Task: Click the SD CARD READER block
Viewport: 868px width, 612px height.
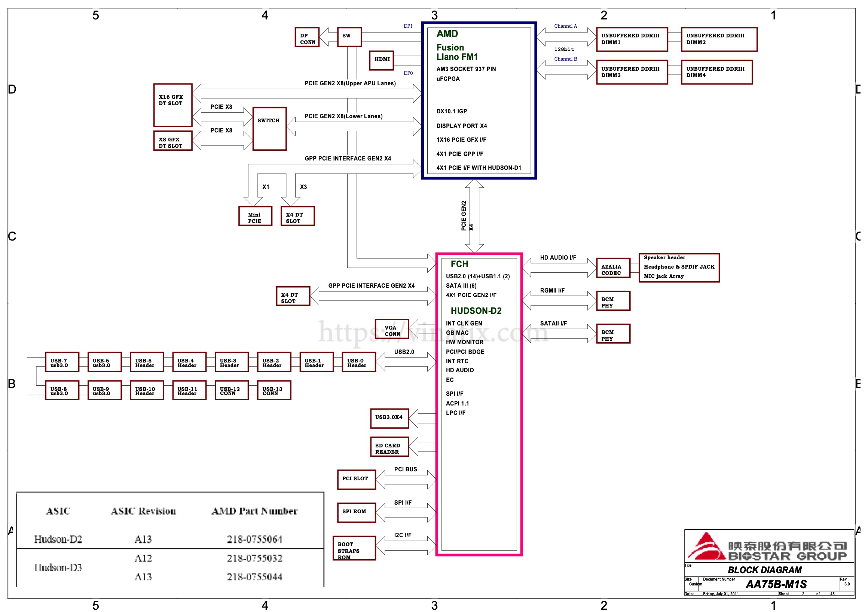Action: point(389,447)
